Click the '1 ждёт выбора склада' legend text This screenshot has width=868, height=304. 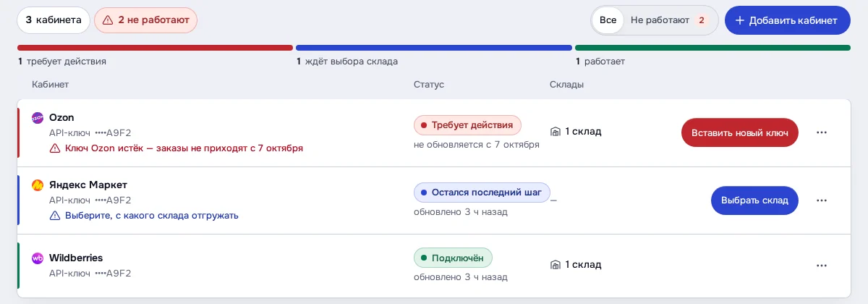click(347, 62)
